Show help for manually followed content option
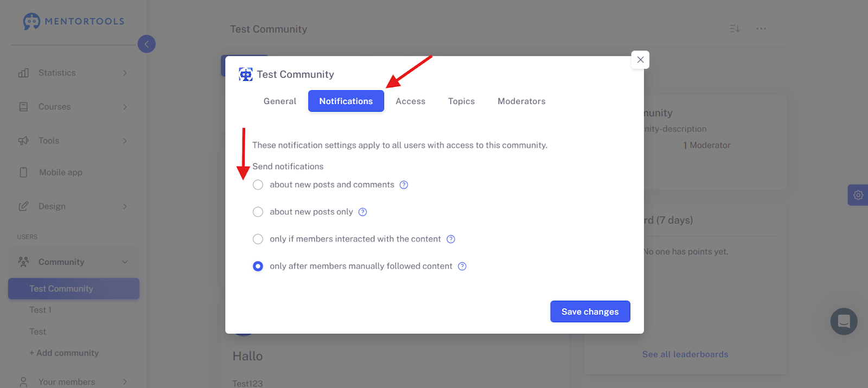Viewport: 868px width, 388px height. tap(462, 266)
